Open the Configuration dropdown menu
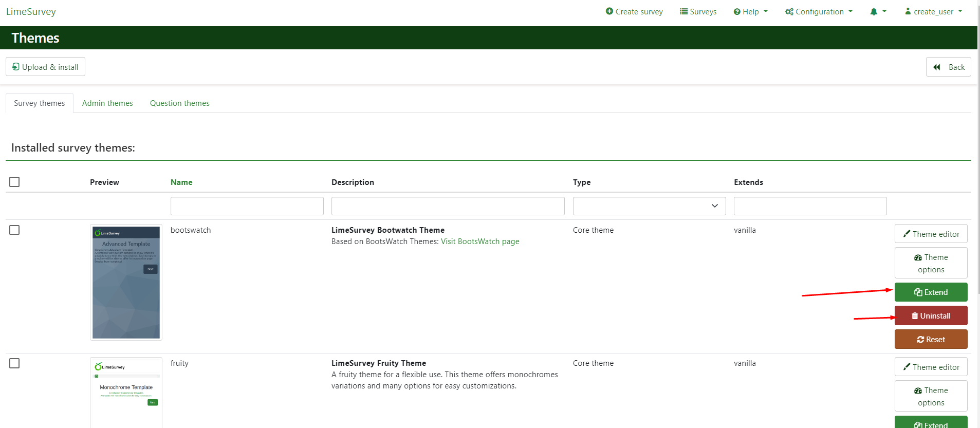 point(819,11)
